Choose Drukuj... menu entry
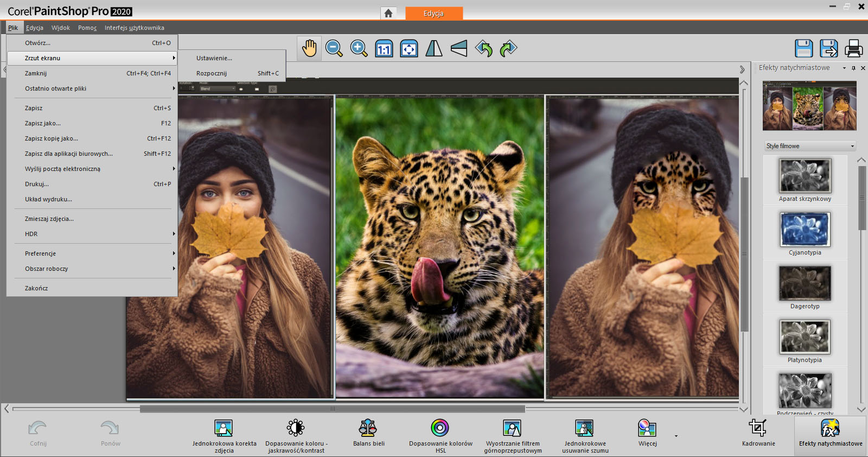The height and width of the screenshot is (457, 868). pos(93,184)
